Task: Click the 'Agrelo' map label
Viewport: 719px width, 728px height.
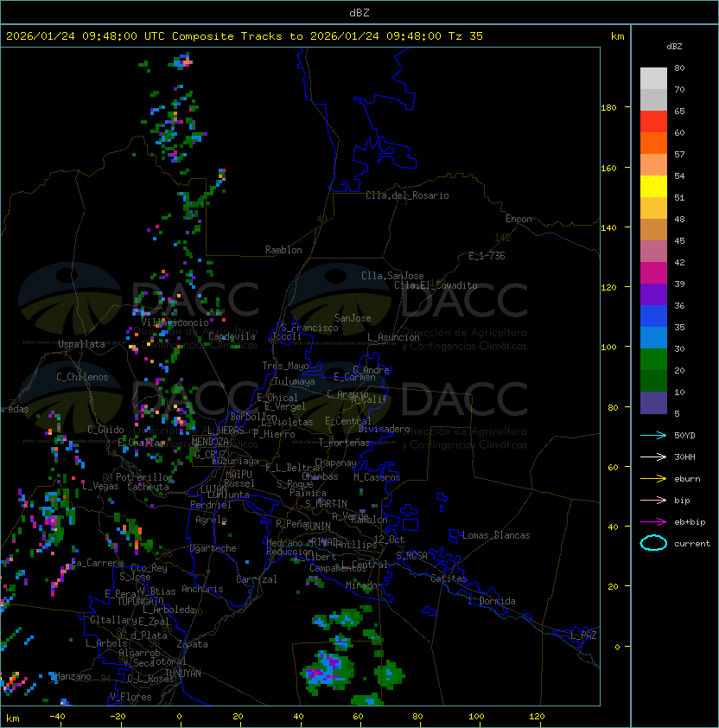Action: pyautogui.click(x=211, y=520)
